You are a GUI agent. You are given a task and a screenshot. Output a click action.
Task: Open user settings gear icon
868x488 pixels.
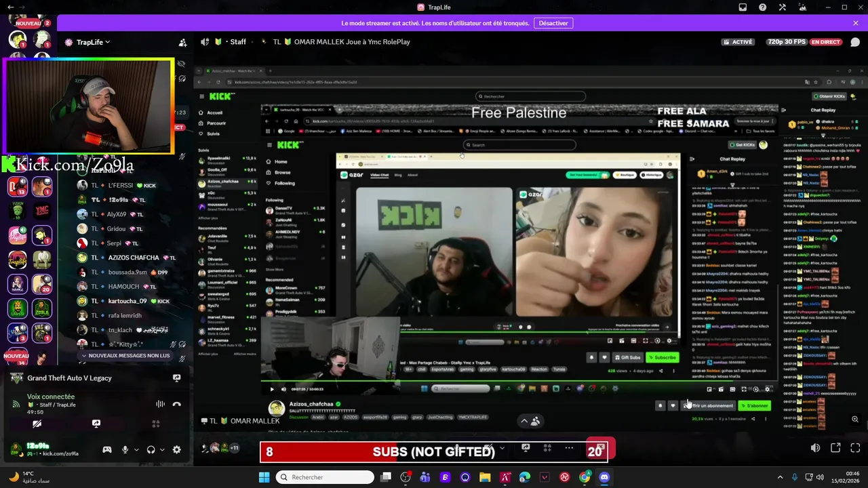[177, 449]
